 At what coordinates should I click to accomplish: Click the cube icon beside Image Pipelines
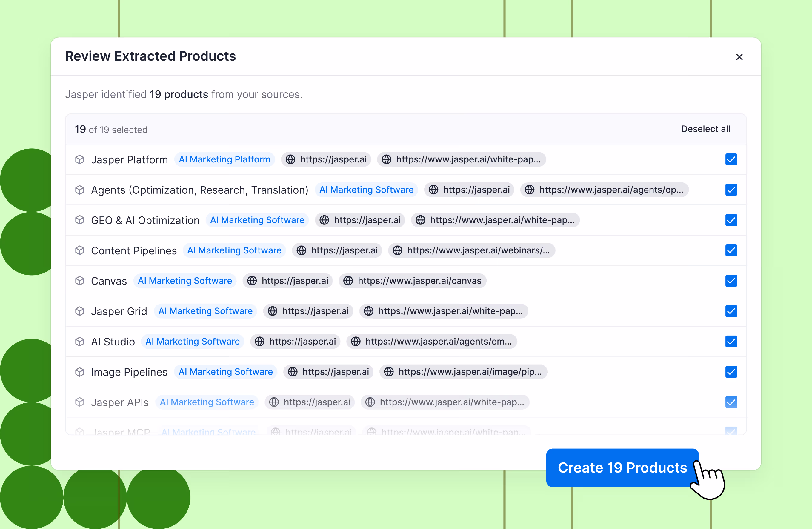point(79,372)
